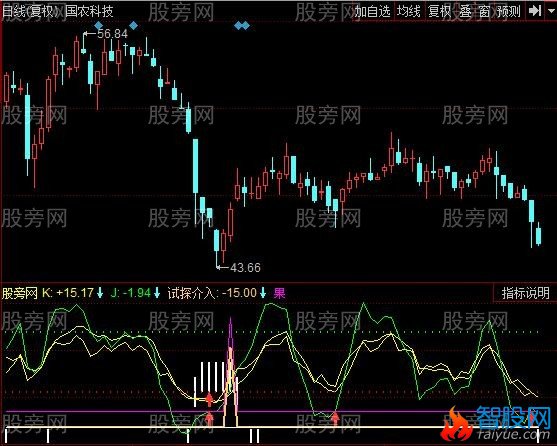The image size is (557, 446).
Task: Click the K: +15.17 indicator value
Action: 68,293
